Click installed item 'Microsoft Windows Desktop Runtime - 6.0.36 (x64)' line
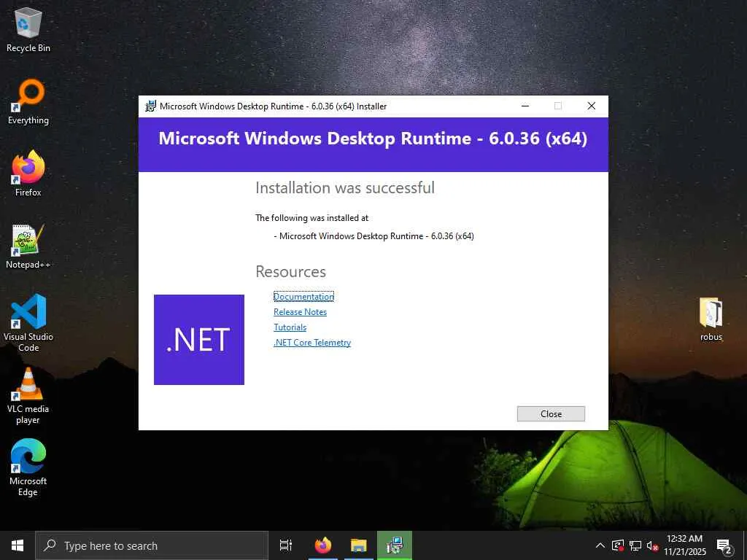747x560 pixels. click(374, 236)
